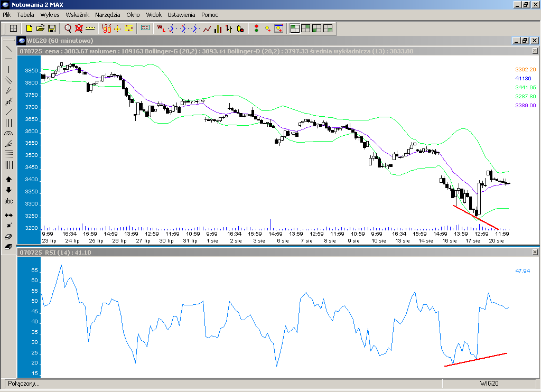
Task: Switch to line chart type icon
Action: 207,29
